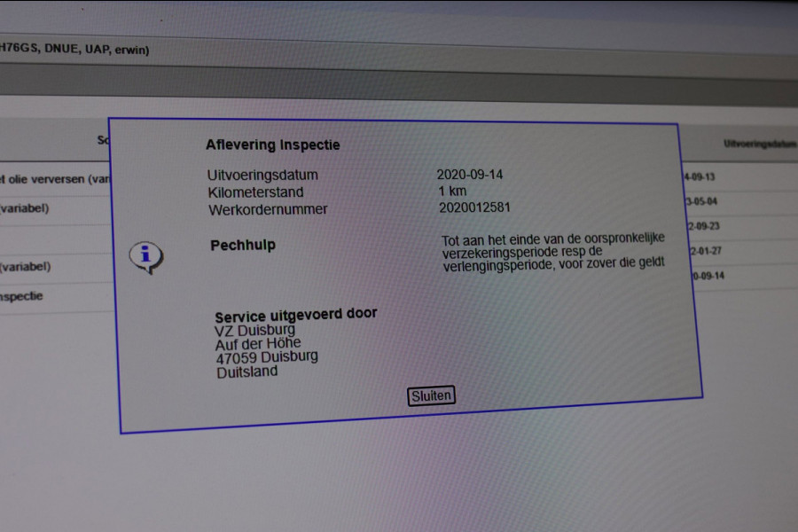Select the dealer name 'VZ Duisburg'
798x532 pixels.
coord(254,331)
